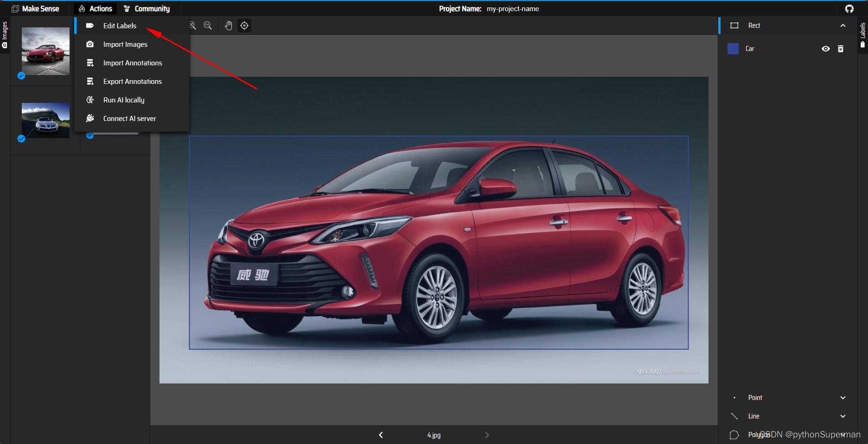Click the zoom 1:1 reset icon
The height and width of the screenshot is (444, 868).
coord(208,26)
